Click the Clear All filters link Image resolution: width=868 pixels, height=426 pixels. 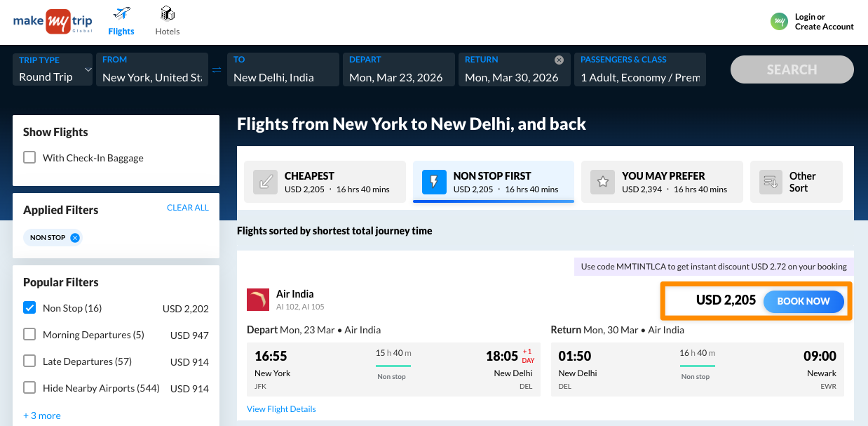[x=187, y=208]
